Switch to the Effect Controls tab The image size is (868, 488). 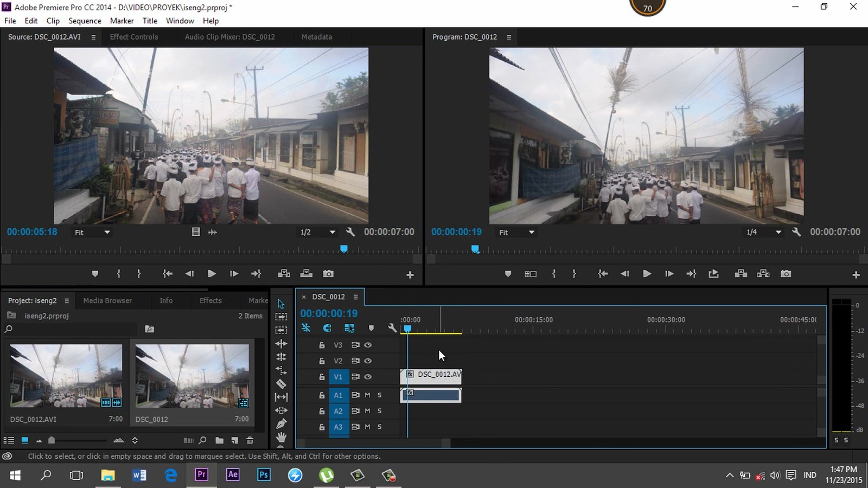[x=134, y=37]
